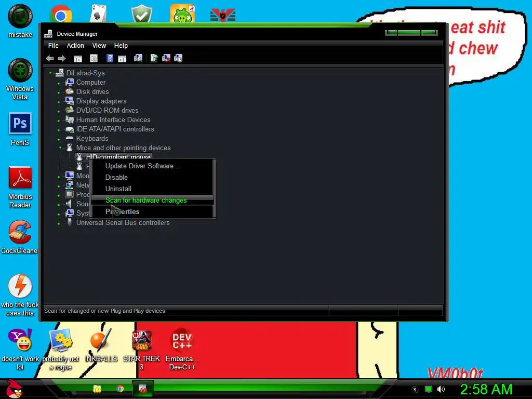Click the Disable device toolbar icon with down arrow

click(x=178, y=58)
